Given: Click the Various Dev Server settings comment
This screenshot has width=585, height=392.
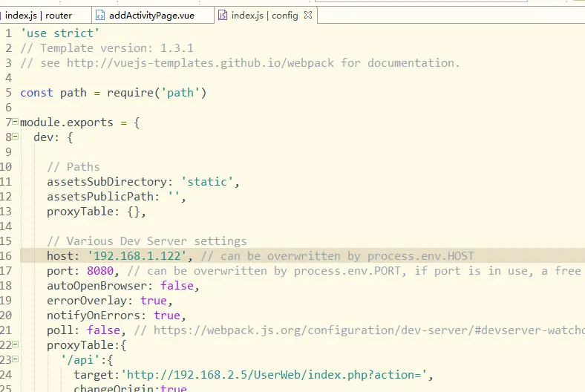Looking at the screenshot, I should pos(147,241).
